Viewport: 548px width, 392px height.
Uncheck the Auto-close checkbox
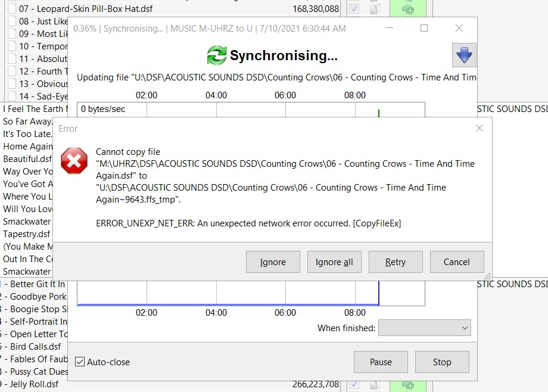coord(80,362)
